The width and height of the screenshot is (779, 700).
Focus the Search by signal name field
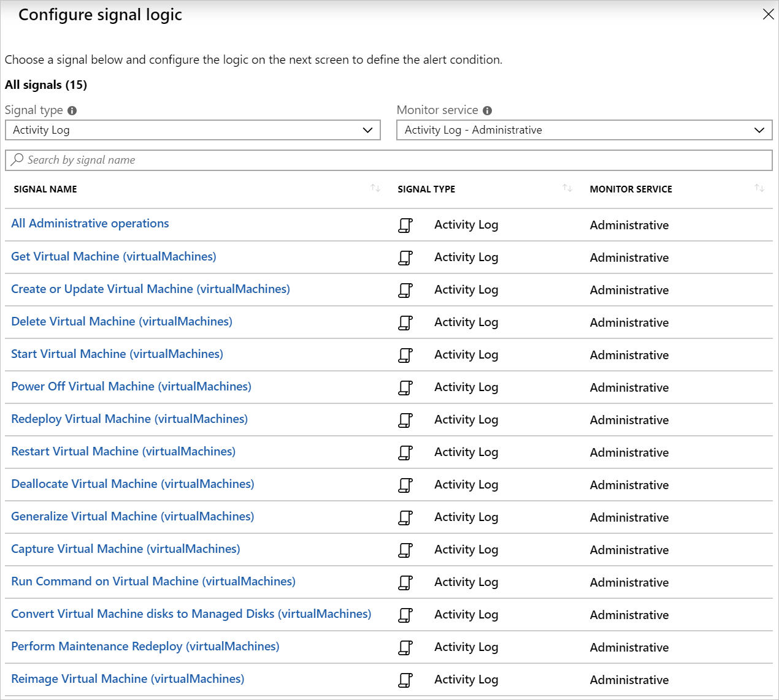tap(389, 160)
